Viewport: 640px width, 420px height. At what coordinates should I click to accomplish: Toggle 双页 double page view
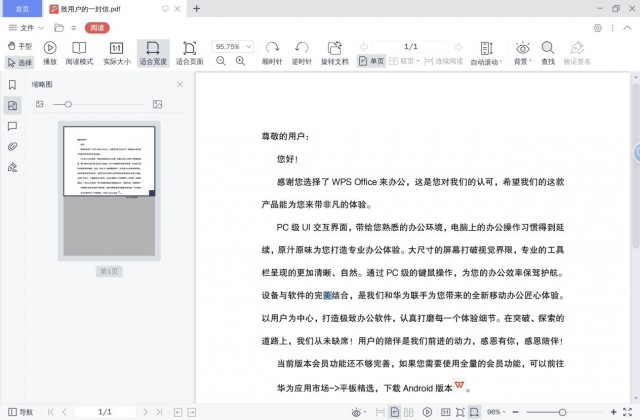pyautogui.click(x=404, y=61)
